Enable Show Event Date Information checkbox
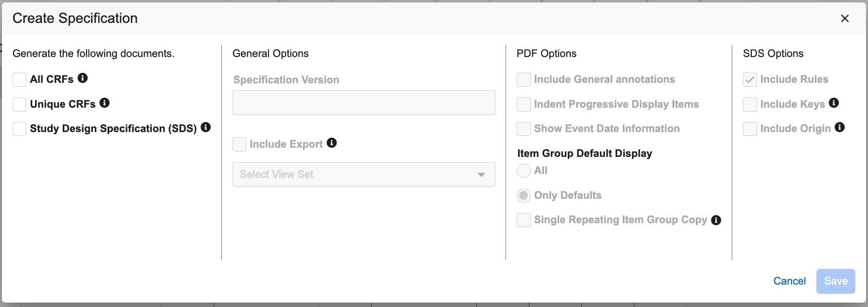This screenshot has height=307, width=868. 524,129
